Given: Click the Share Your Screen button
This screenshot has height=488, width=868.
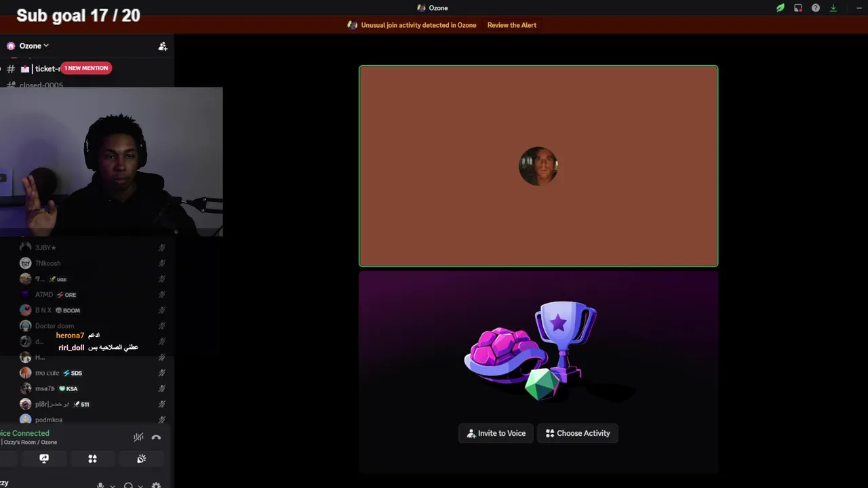Looking at the screenshot, I should [x=44, y=459].
